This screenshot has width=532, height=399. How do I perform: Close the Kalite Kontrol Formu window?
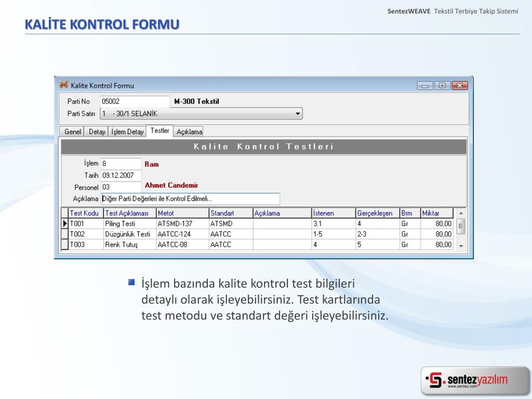click(460, 86)
